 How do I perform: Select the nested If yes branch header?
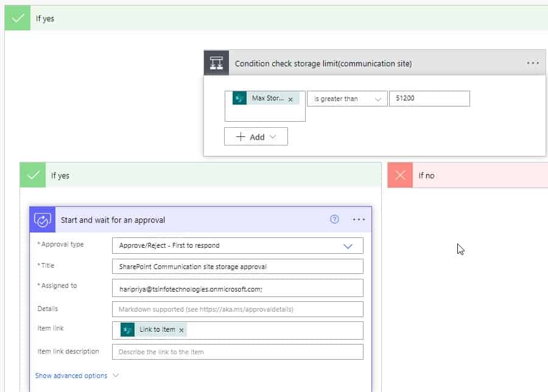click(x=200, y=175)
